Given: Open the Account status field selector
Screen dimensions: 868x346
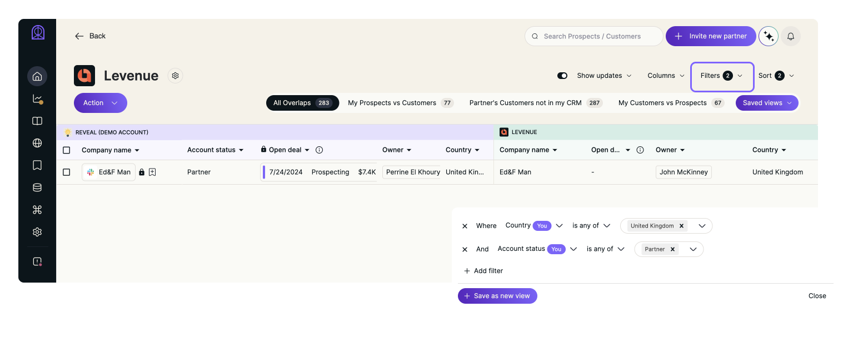Looking at the screenshot, I should tap(537, 249).
